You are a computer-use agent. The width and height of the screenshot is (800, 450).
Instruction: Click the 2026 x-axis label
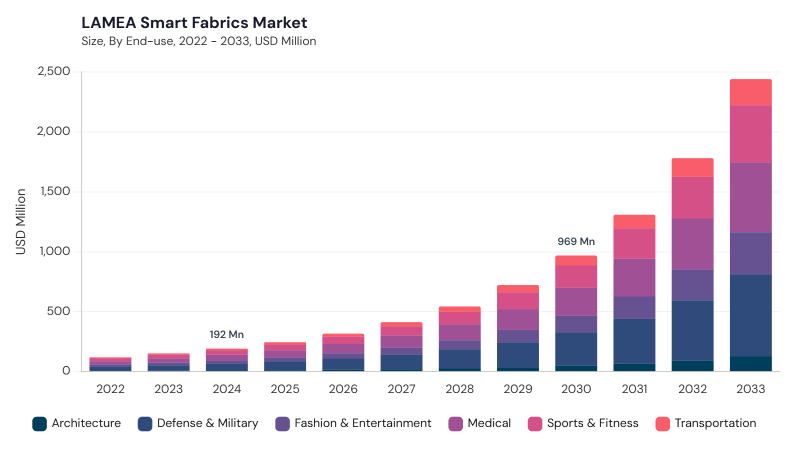343,389
